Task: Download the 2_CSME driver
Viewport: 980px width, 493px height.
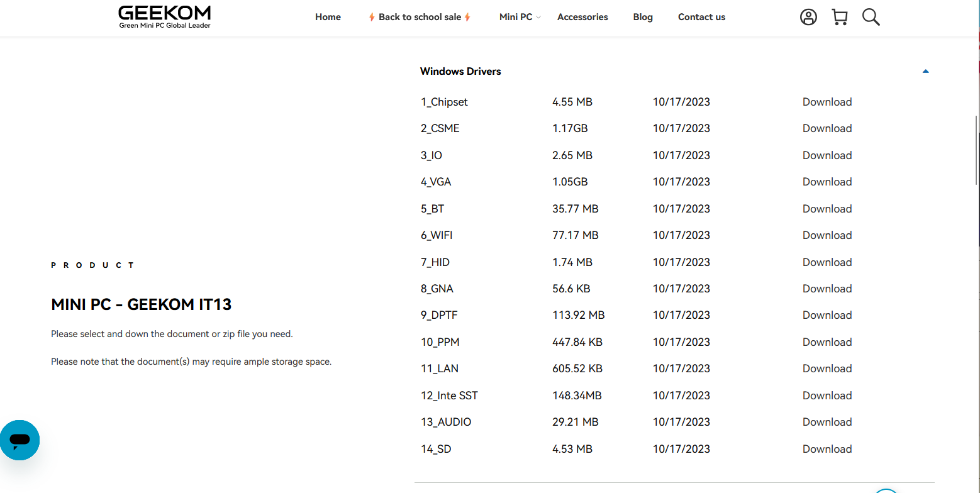Action: tap(827, 128)
